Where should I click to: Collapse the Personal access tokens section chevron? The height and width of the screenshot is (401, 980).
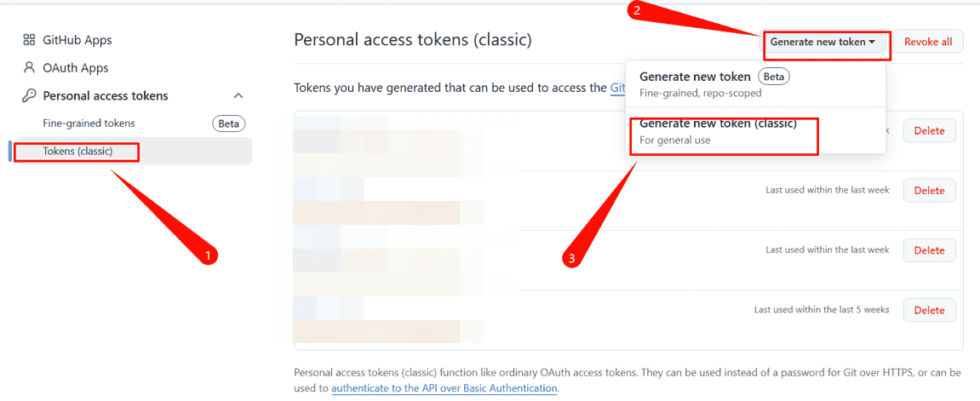[238, 95]
